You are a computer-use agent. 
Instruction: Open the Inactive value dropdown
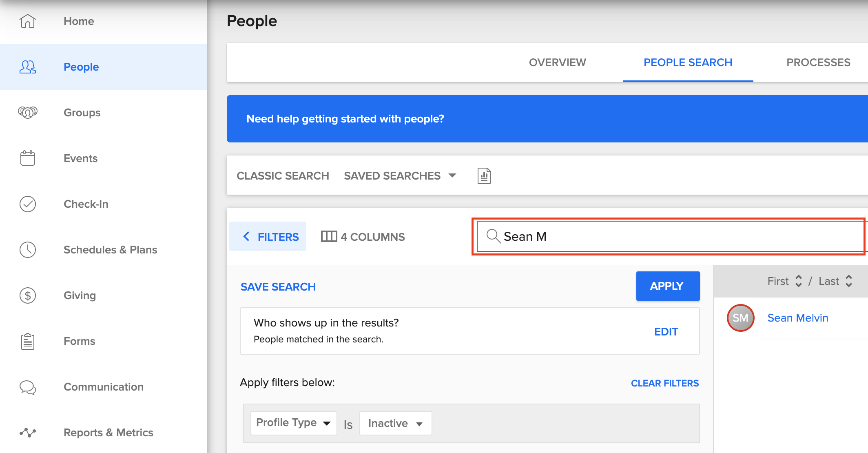395,423
